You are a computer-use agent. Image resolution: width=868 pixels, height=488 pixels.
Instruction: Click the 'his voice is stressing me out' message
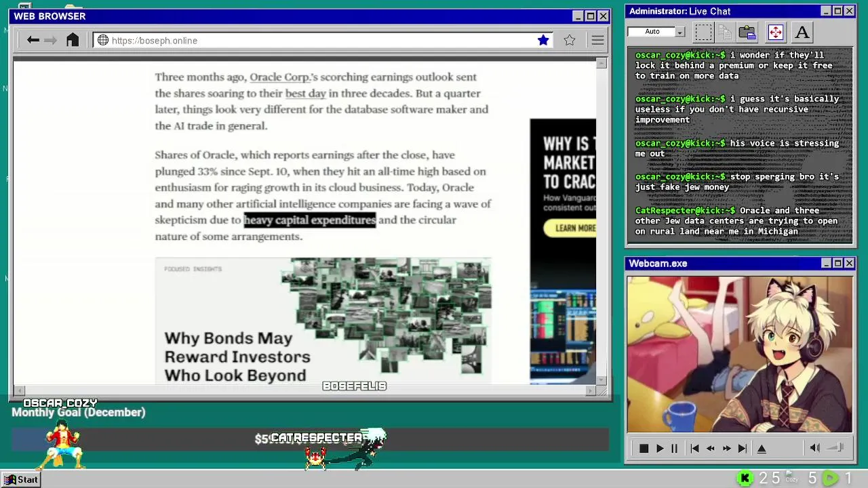click(737, 148)
